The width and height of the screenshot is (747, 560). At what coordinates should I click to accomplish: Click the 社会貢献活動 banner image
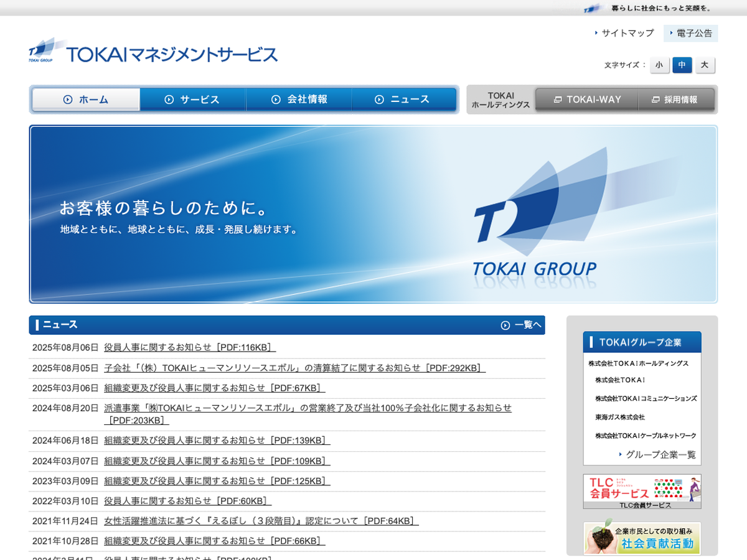642,538
